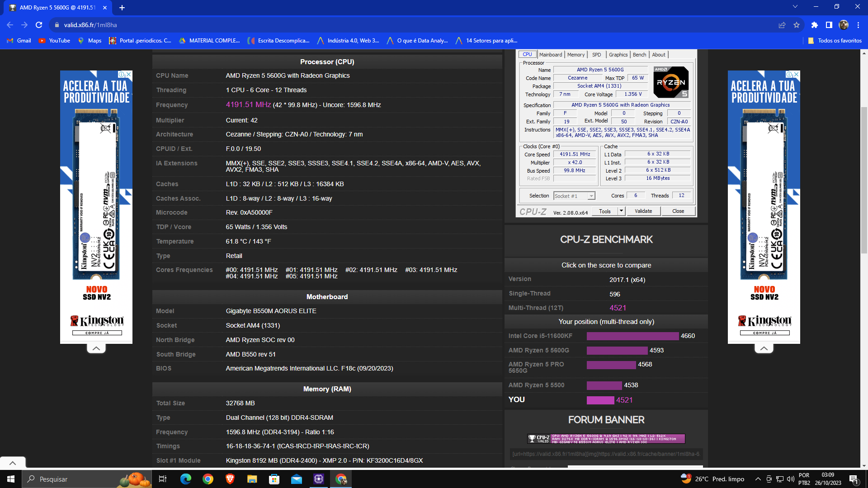This screenshot has height=488, width=868.
Task: Switch to active Chrome profile taskbar icon
Action: coord(341,479)
